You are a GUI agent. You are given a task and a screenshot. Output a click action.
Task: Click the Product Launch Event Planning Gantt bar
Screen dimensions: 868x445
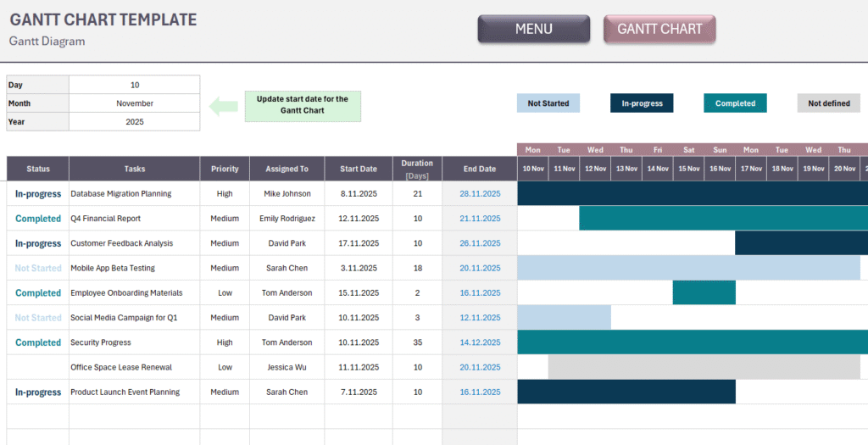click(626, 392)
